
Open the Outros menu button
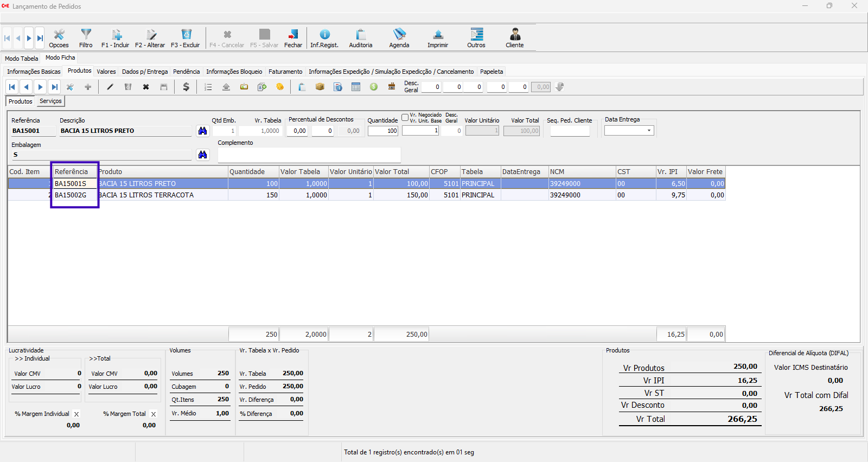click(x=476, y=38)
